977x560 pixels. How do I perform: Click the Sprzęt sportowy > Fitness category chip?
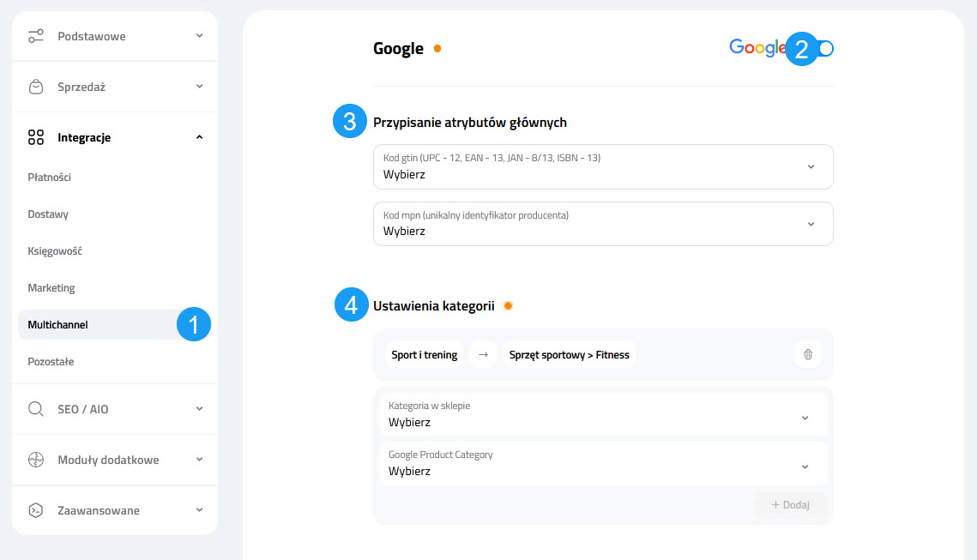coord(569,353)
